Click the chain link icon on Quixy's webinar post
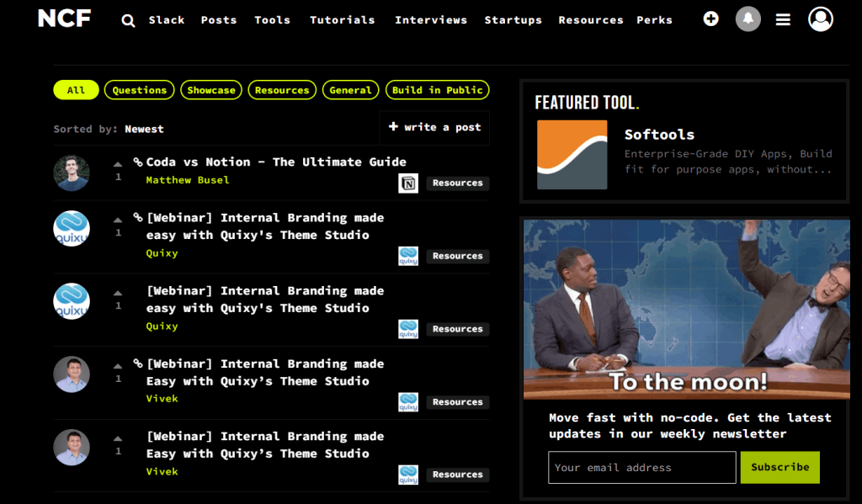Image resolution: width=862 pixels, height=504 pixels. click(138, 218)
